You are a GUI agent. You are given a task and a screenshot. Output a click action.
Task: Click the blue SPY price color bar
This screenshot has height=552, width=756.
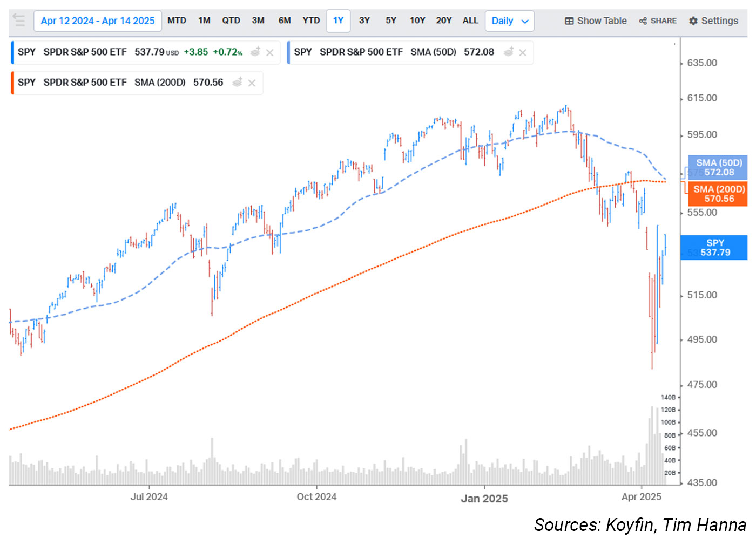[12, 52]
